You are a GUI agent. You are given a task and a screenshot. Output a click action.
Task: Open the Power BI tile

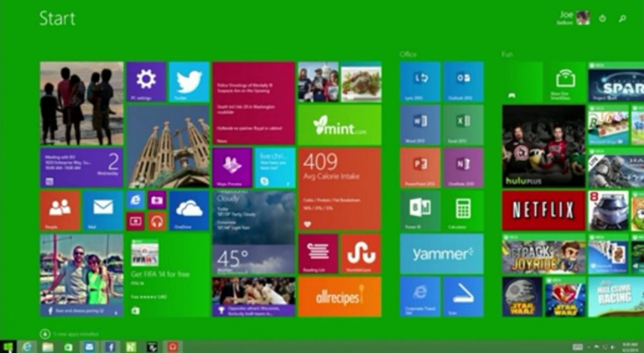click(x=420, y=211)
